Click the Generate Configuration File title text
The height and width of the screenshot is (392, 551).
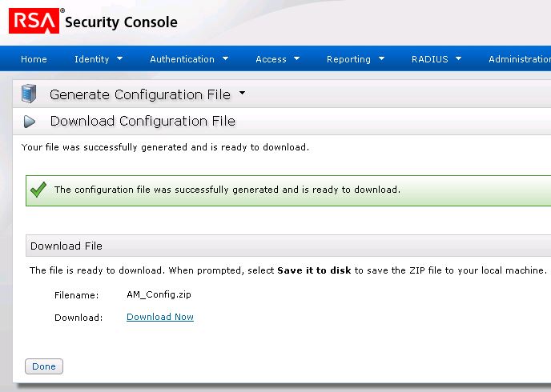click(139, 94)
